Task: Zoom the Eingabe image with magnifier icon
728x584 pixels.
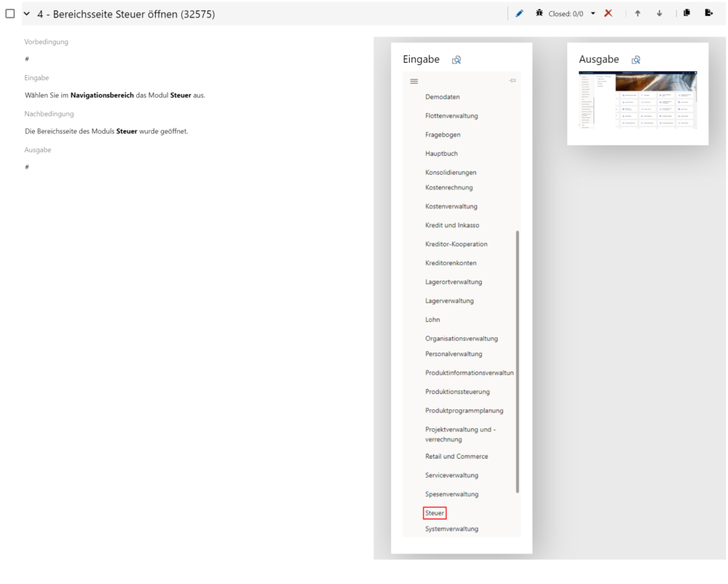Action: coord(456,60)
